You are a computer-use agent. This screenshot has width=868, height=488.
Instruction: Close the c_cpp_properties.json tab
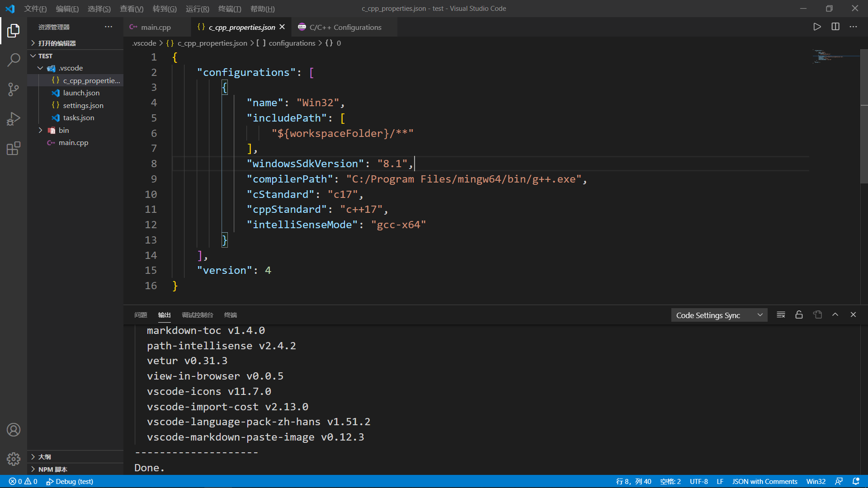pos(282,27)
